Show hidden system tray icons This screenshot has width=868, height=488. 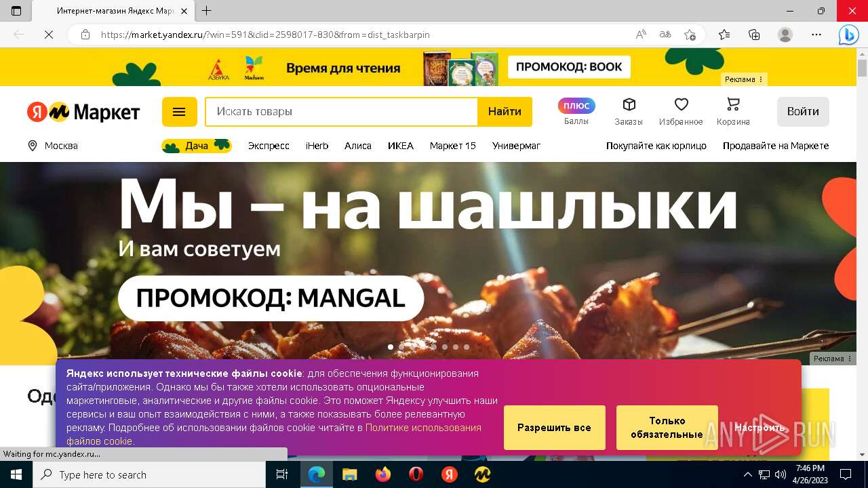point(748,474)
